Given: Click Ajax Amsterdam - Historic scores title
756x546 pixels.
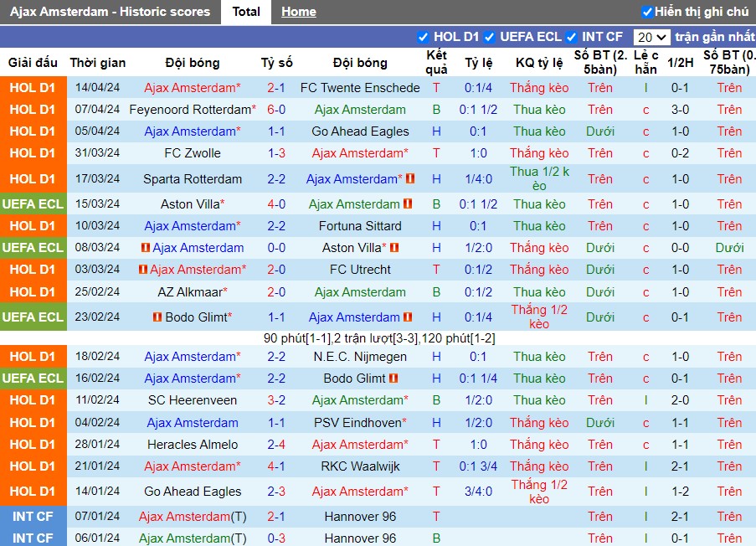Looking at the screenshot, I should (x=110, y=12).
